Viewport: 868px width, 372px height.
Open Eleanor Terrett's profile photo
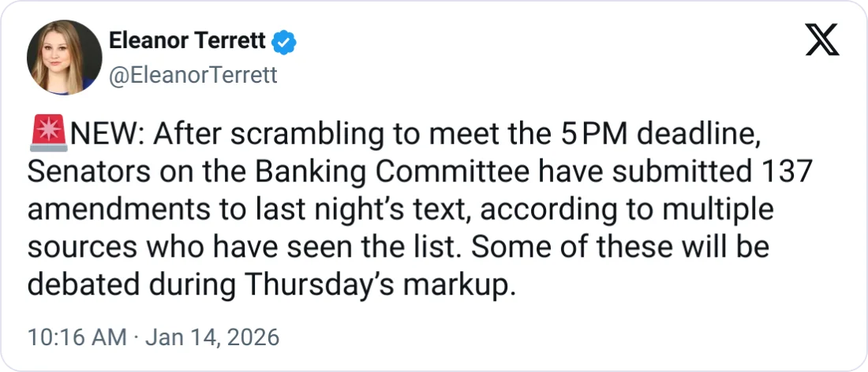tap(65, 58)
